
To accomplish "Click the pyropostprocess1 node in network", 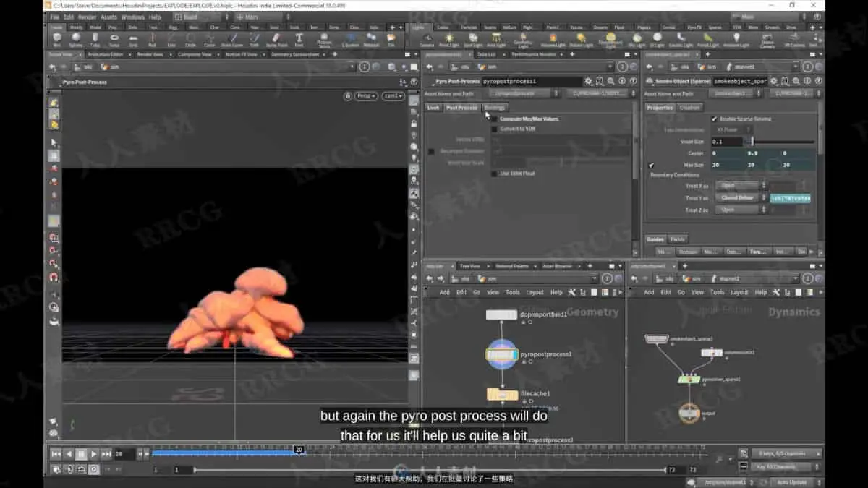I will point(502,354).
